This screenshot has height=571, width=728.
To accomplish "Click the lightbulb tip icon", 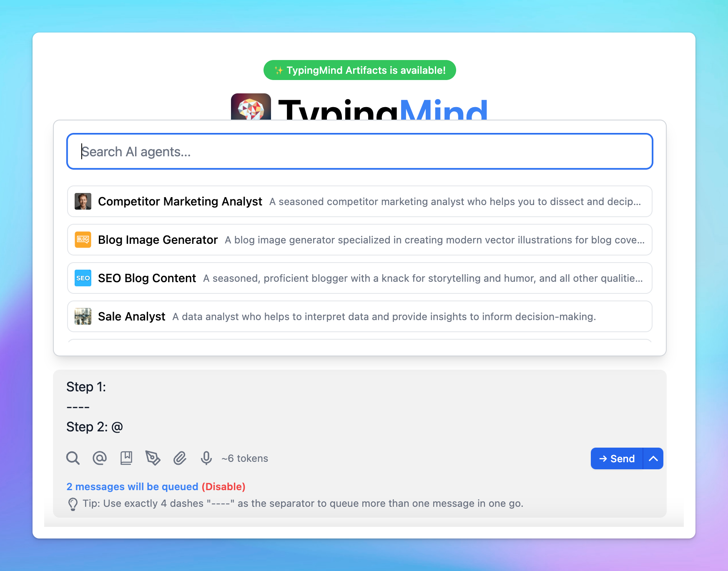I will (x=73, y=504).
